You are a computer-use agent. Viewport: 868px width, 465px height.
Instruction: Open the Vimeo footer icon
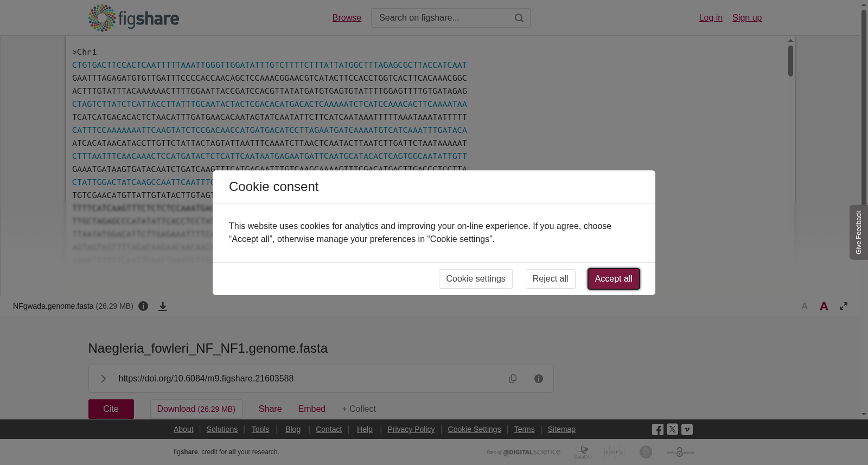[x=687, y=430]
